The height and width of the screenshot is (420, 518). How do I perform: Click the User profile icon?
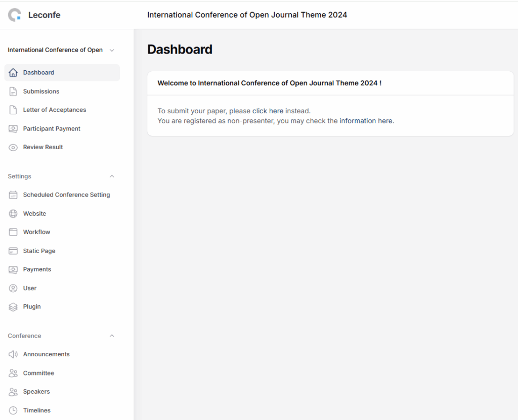13,288
